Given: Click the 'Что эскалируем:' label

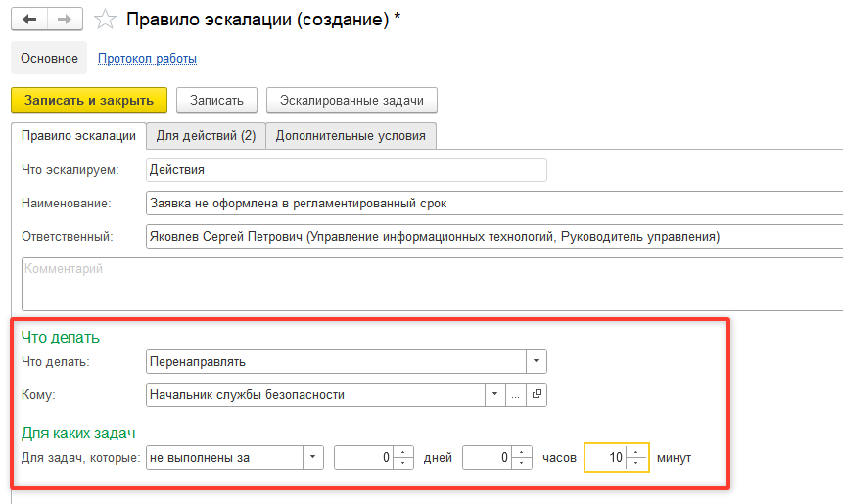Looking at the screenshot, I should 70,169.
